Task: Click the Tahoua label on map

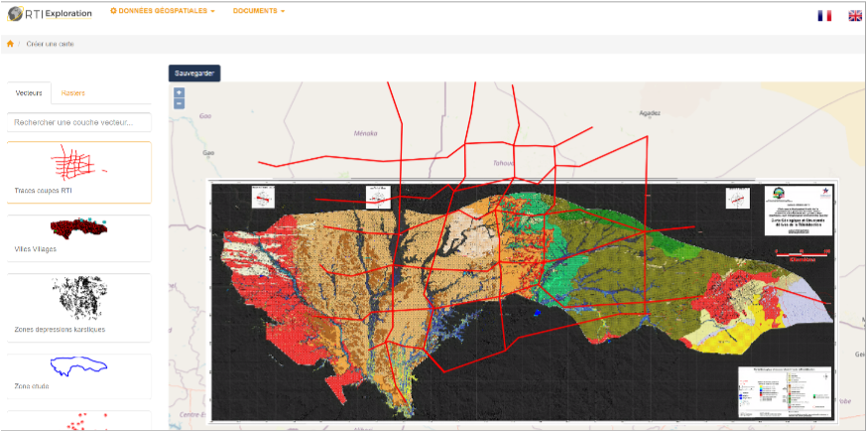Action: (503, 163)
